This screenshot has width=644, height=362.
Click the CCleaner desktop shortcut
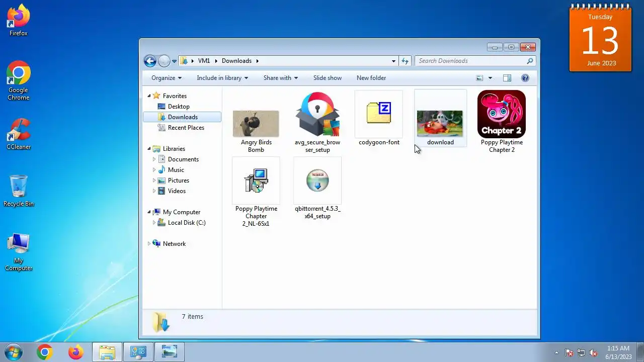click(19, 134)
